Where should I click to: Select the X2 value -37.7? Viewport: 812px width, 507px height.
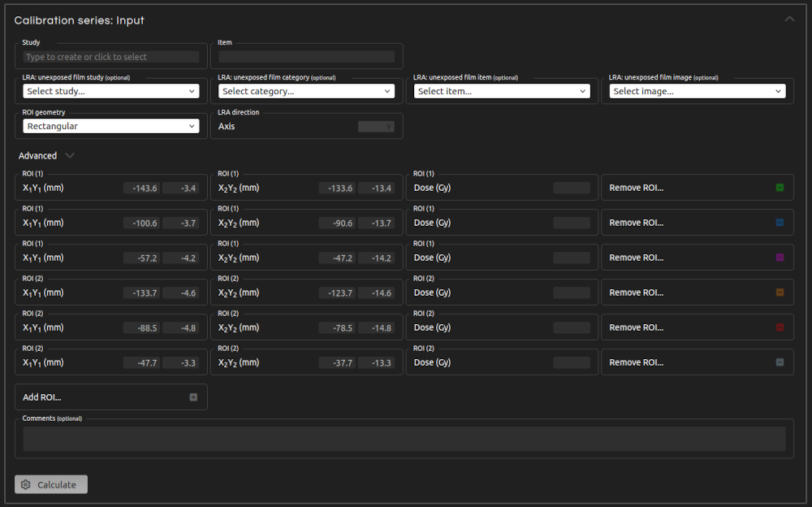coord(337,363)
